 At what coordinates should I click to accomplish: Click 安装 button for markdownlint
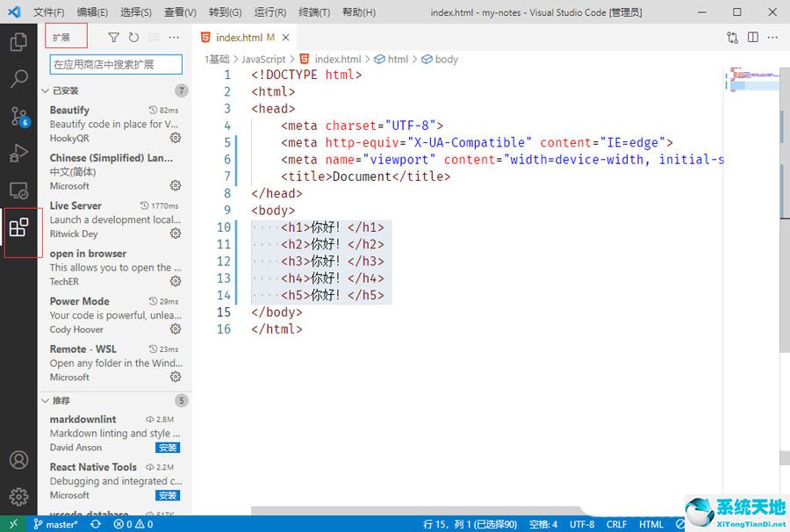pyautogui.click(x=167, y=448)
